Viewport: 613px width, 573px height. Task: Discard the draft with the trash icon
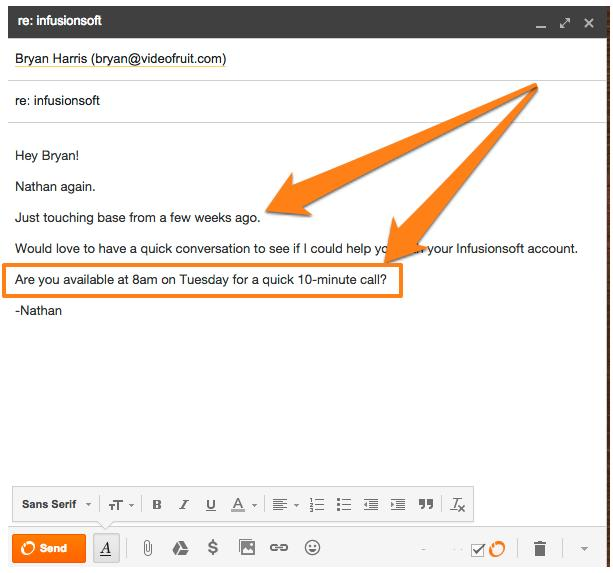540,548
